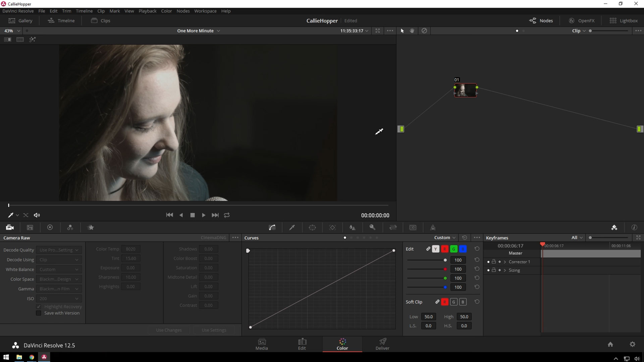Viewport: 644px width, 362px height.
Task: Expand the viewer to full screen
Action: pyautogui.click(x=378, y=31)
